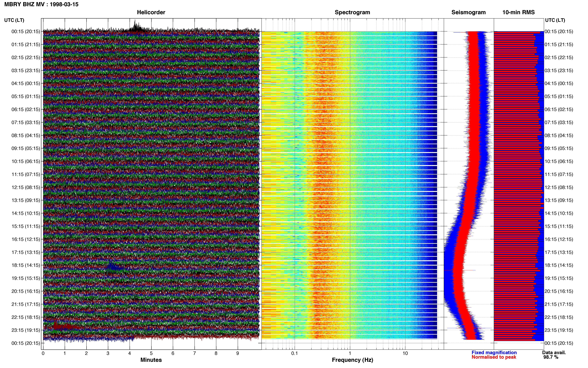Viewport: 588px width, 368px height.
Task: Click the left '01:15 (21:15)' time label
Action: pos(26,45)
